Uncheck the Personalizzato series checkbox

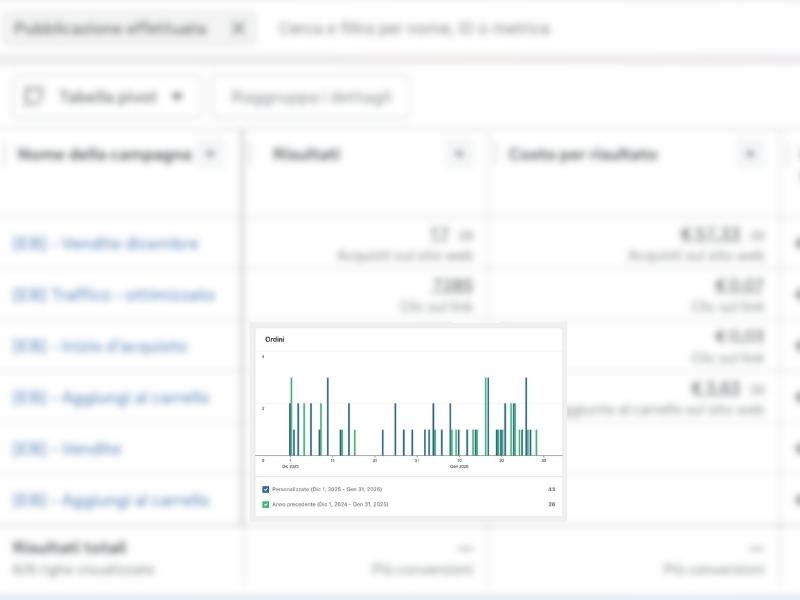pos(265,489)
